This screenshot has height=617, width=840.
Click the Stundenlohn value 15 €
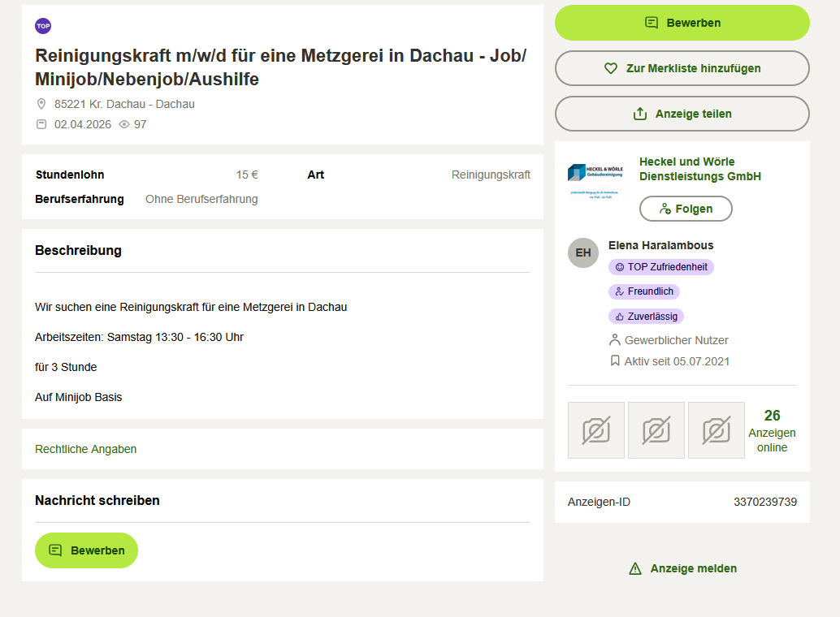[x=247, y=175]
